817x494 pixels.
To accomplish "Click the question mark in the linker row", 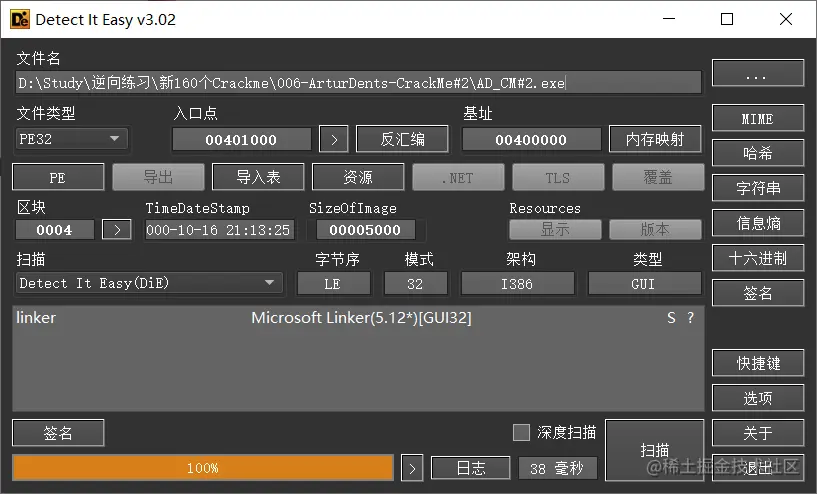I will 690,318.
